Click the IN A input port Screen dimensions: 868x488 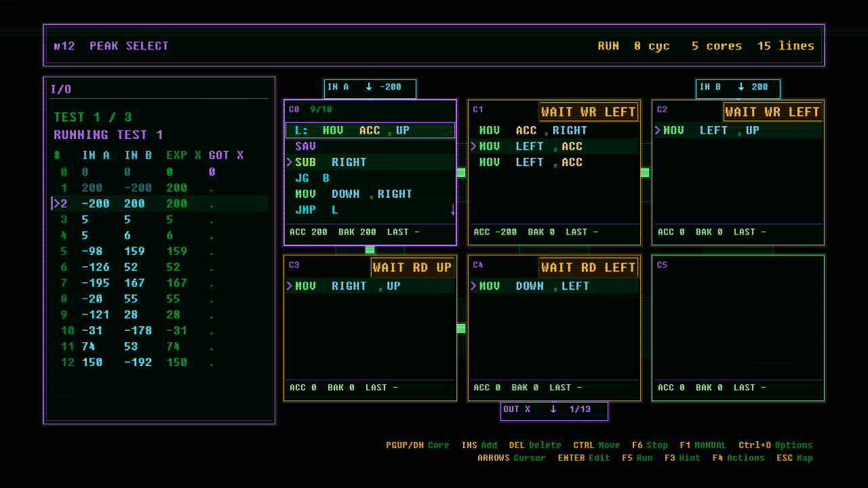(370, 88)
